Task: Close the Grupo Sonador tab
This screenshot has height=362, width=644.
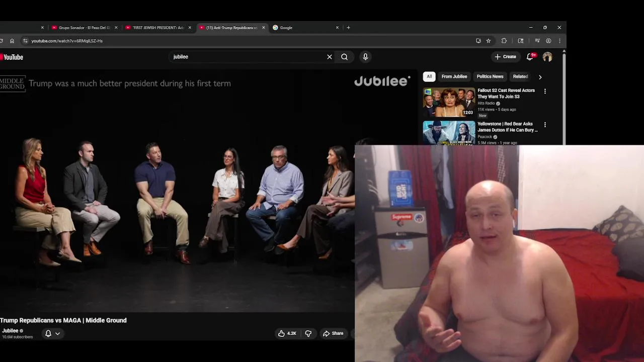Action: point(116,28)
